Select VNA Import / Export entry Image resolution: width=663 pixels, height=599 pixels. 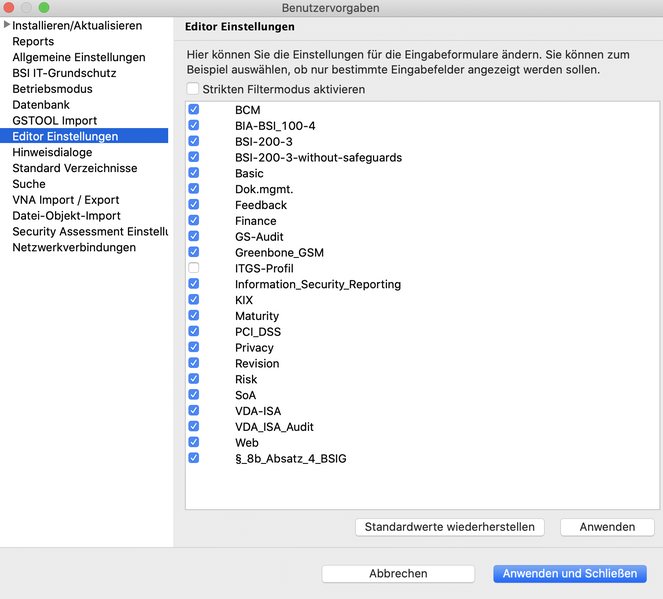(66, 200)
